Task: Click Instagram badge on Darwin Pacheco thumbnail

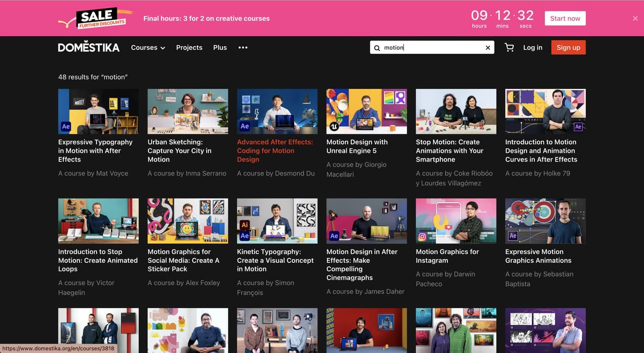Action: [423, 236]
